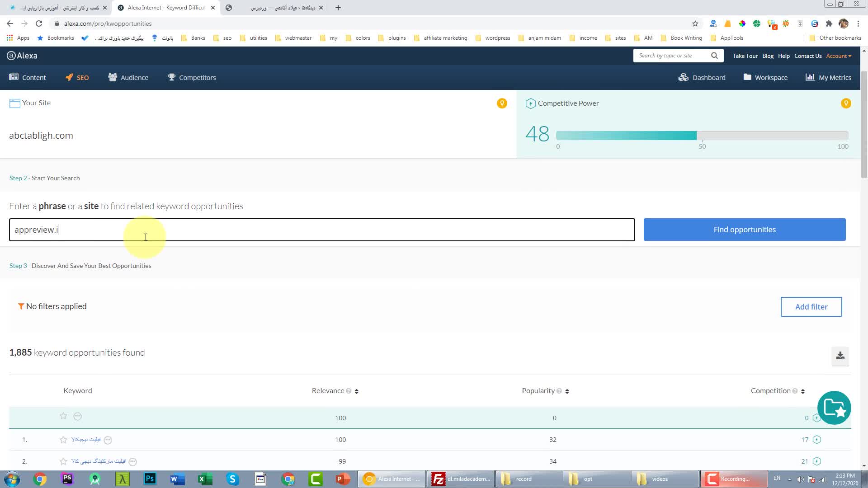Sort the table by Popularity arrows
This screenshot has width=868, height=488.
[x=567, y=391]
